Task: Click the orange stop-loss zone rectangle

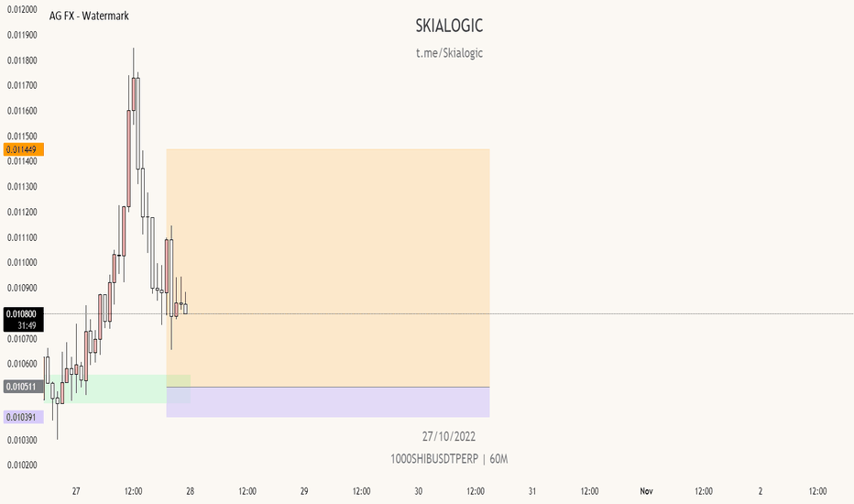Action: tap(328, 268)
